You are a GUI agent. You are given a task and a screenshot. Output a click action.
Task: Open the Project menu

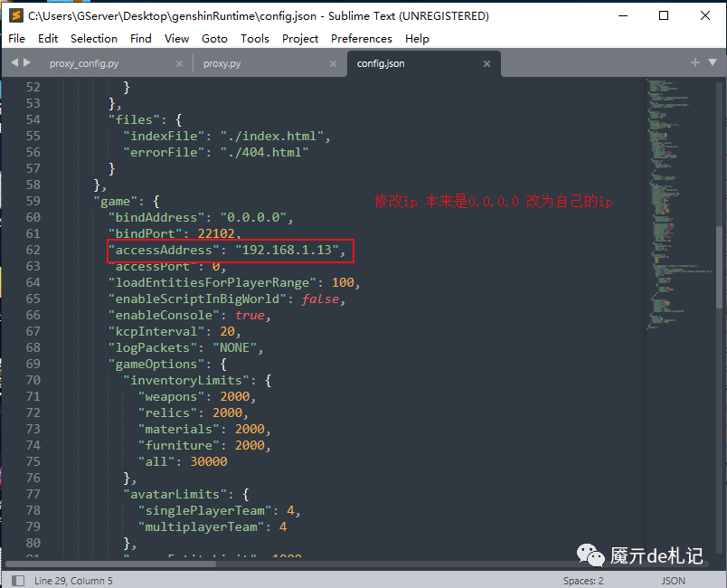tap(300, 39)
